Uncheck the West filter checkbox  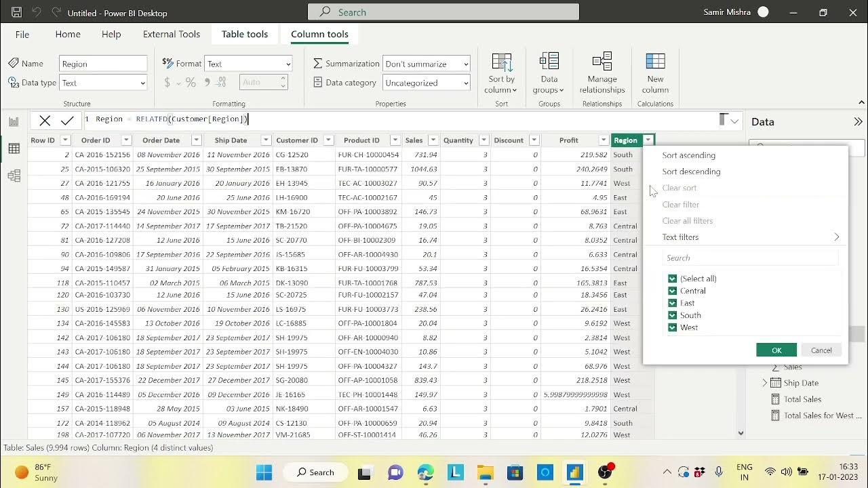tap(672, 327)
